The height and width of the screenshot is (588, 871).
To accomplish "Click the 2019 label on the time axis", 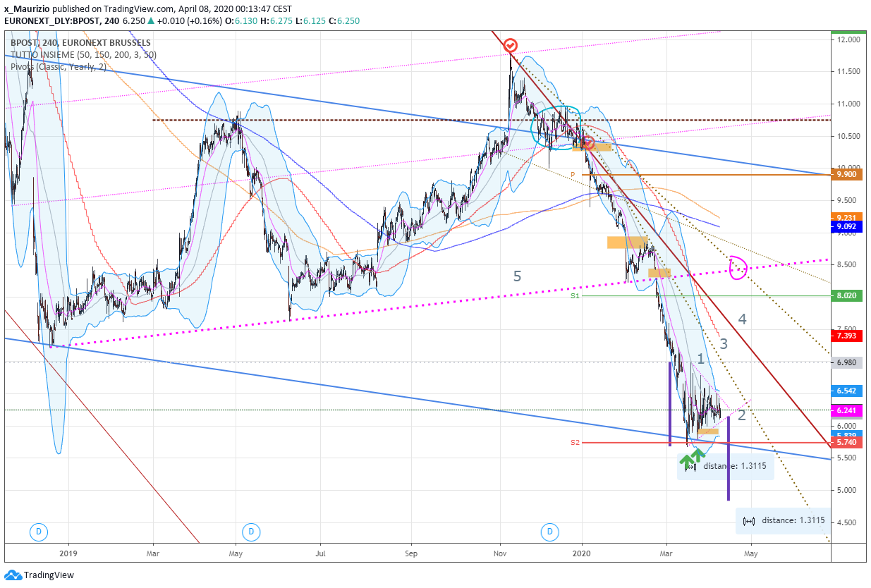I will coord(68,554).
